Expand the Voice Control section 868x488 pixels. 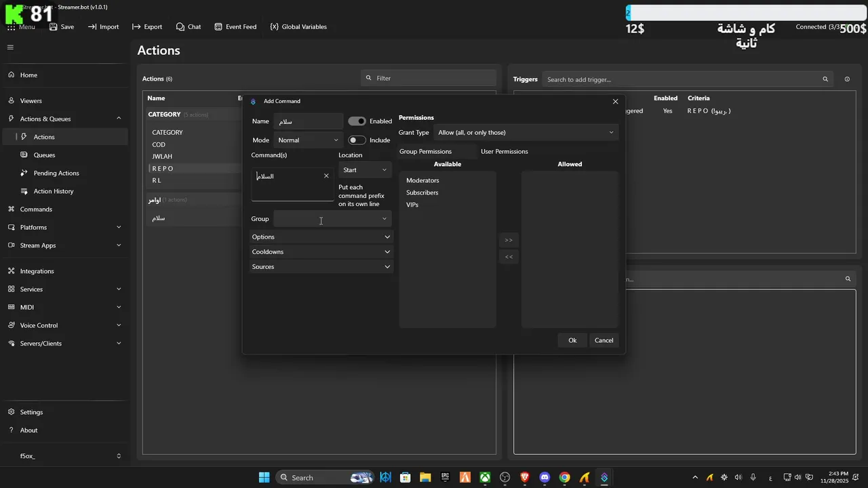click(x=64, y=325)
